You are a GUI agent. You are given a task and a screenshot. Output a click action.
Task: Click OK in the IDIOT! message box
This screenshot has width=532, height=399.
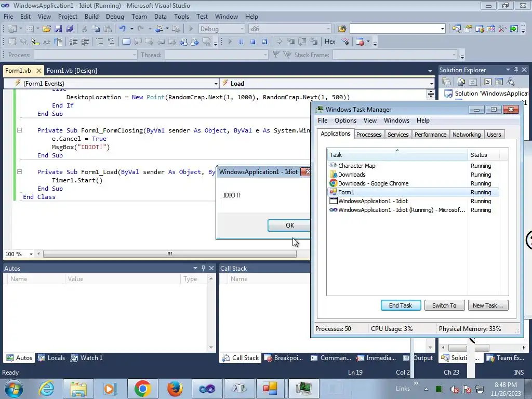(289, 225)
